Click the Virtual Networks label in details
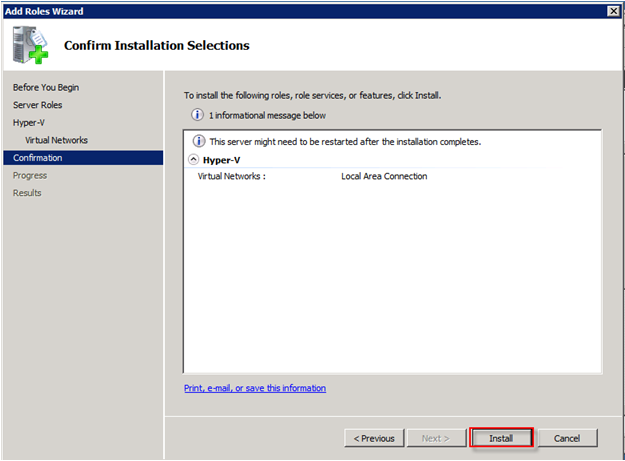The height and width of the screenshot is (461, 625). (232, 176)
